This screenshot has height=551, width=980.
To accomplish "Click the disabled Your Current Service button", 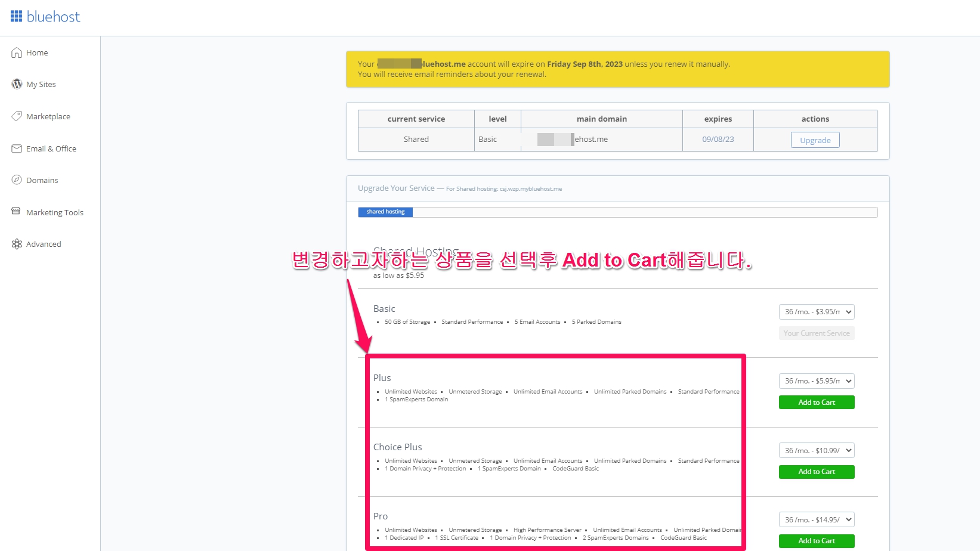I will tap(817, 333).
